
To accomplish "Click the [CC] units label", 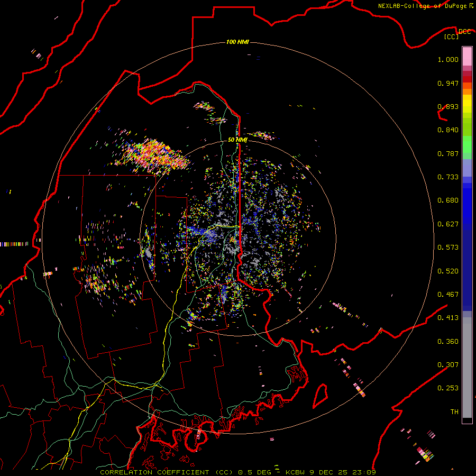I will click(x=452, y=36).
